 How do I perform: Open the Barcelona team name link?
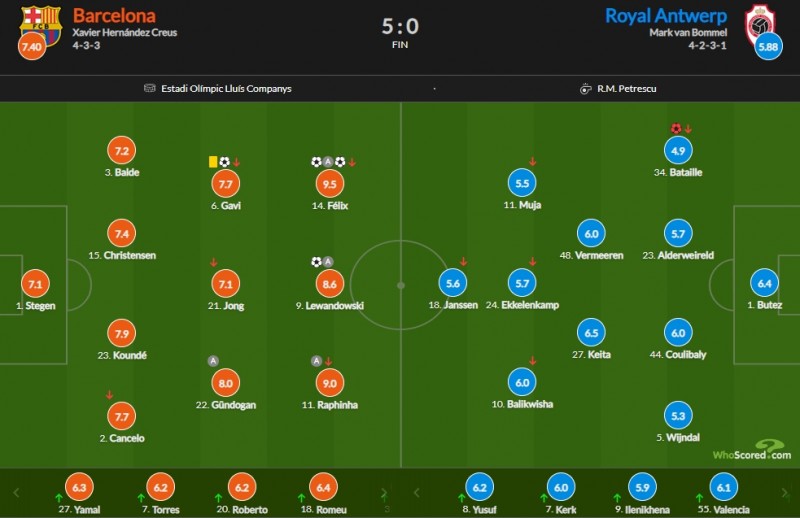click(x=112, y=15)
